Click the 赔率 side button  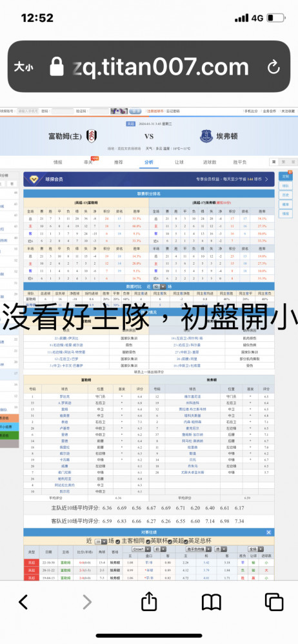285,204
